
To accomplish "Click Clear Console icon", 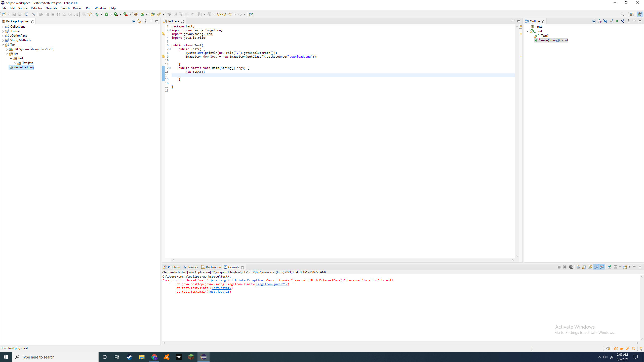I will click(x=578, y=267).
